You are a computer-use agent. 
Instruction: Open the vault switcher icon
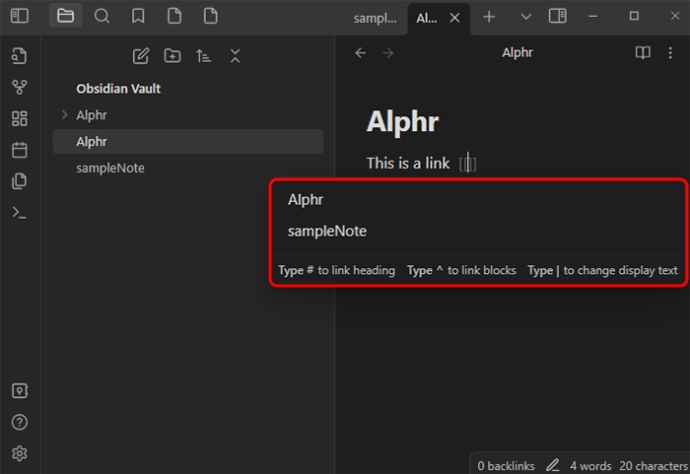19,390
